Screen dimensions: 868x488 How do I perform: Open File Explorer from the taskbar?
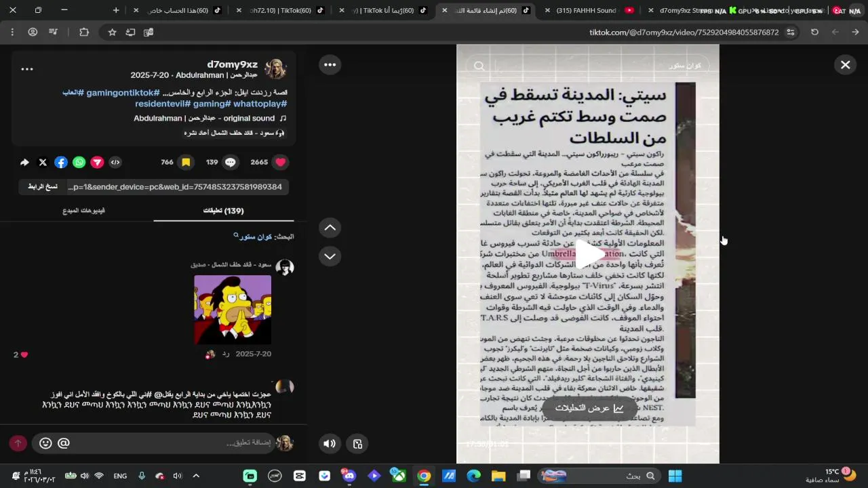pyautogui.click(x=498, y=476)
